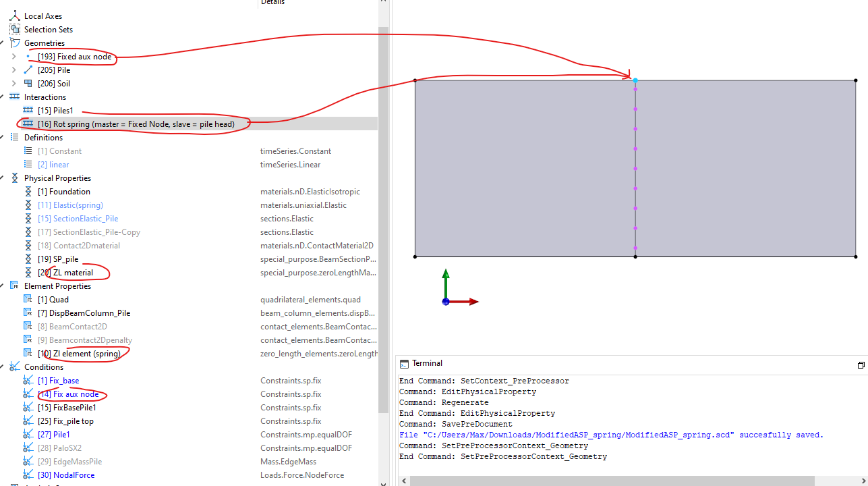Click the 'Command: Regenerate' terminal line
Viewport: 868px width, 486px height.
[x=444, y=402]
